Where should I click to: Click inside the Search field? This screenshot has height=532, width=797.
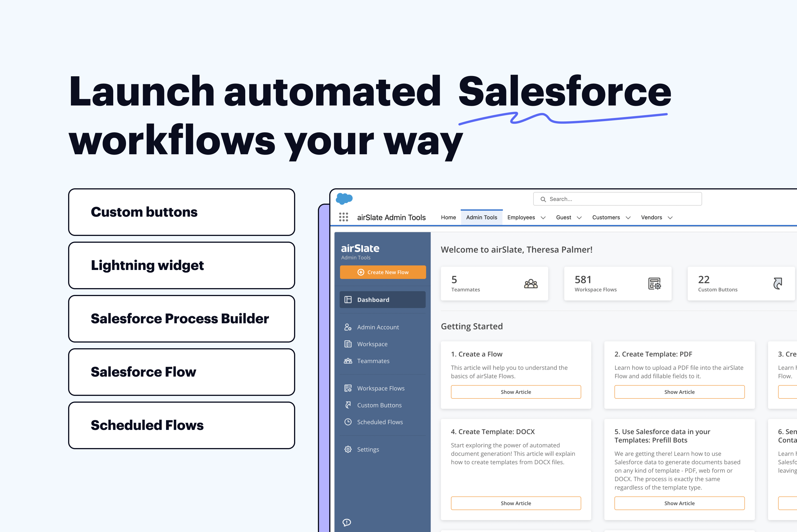[617, 199]
